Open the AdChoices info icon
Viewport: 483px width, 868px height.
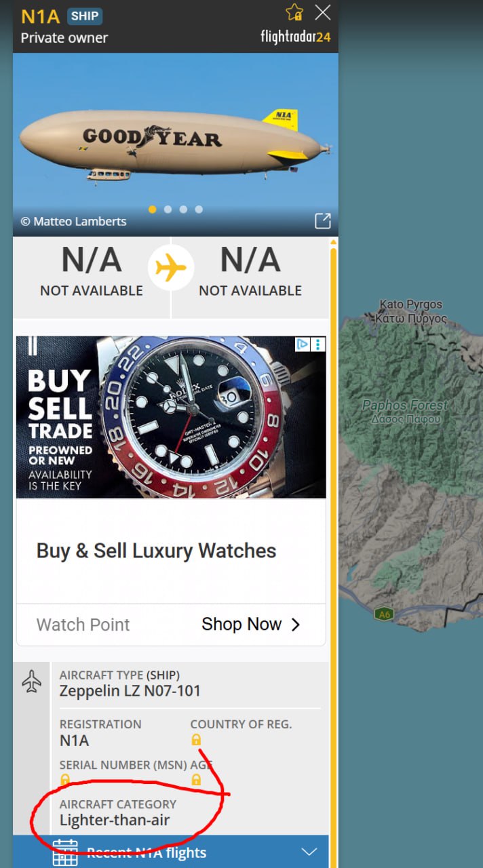click(x=303, y=344)
